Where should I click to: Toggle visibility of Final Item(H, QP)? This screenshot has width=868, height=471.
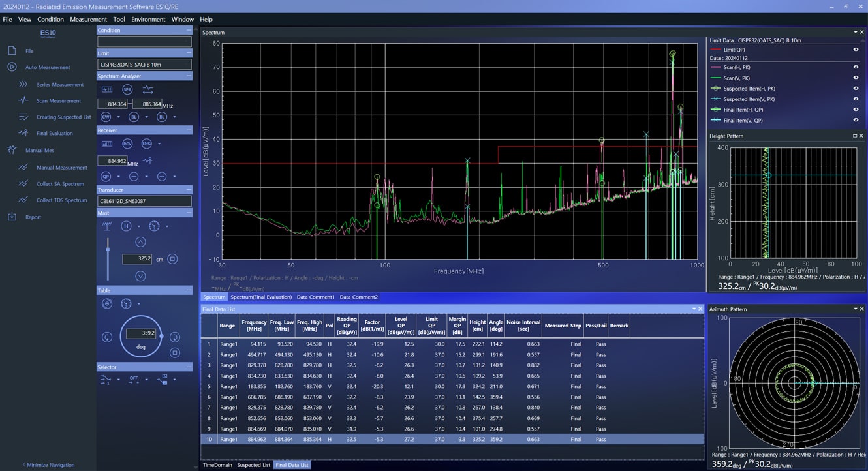click(856, 110)
